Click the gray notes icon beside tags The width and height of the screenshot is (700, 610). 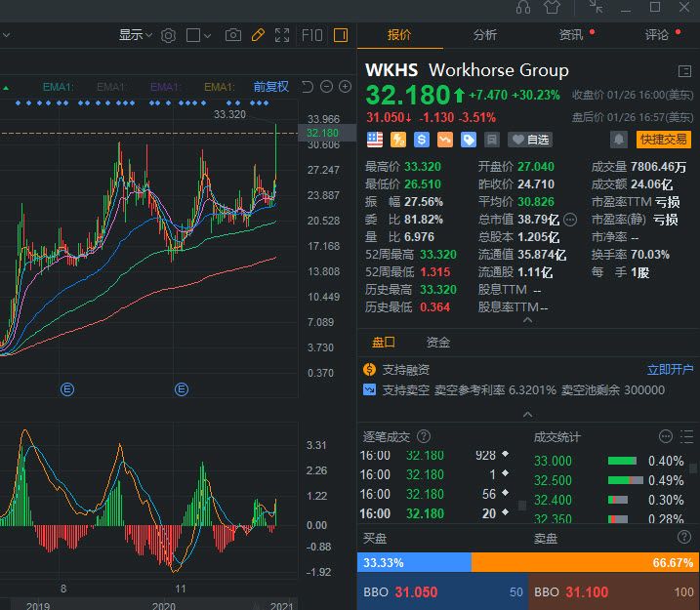(x=491, y=140)
